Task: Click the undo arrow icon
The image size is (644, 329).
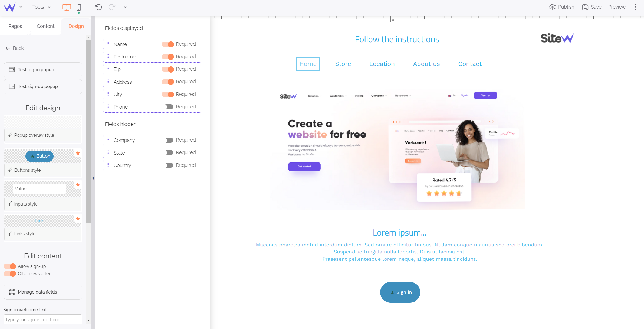Action: click(98, 7)
